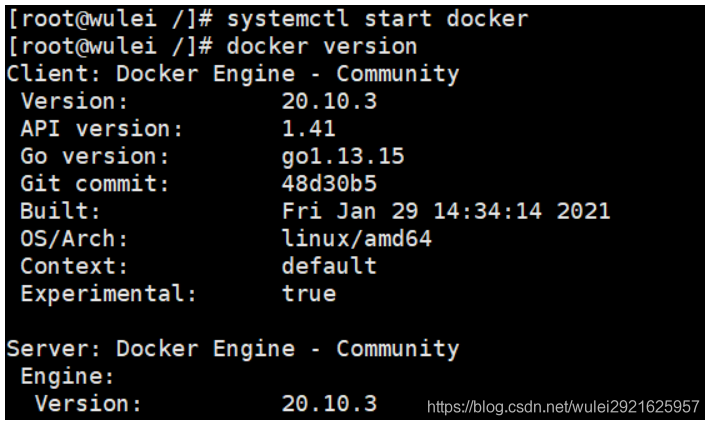Select the Client Docker Engine header line
Screen dimensions: 710x426
coord(233,74)
